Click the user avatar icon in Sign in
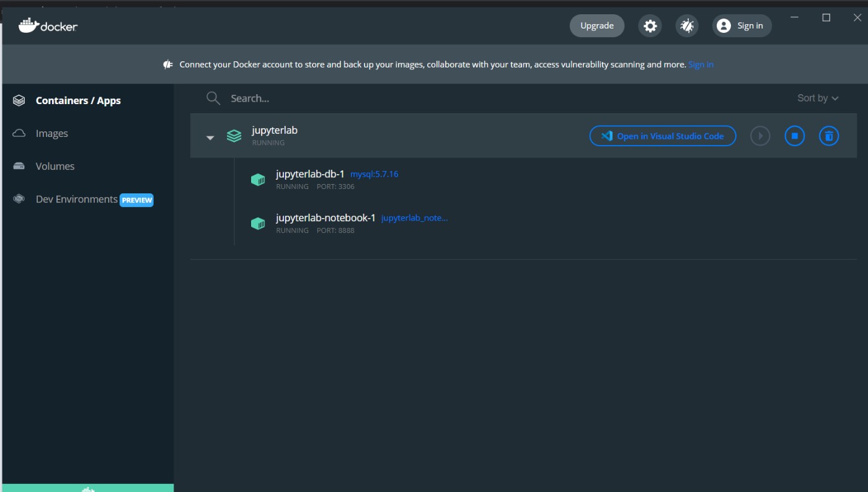868x492 pixels. coord(724,26)
